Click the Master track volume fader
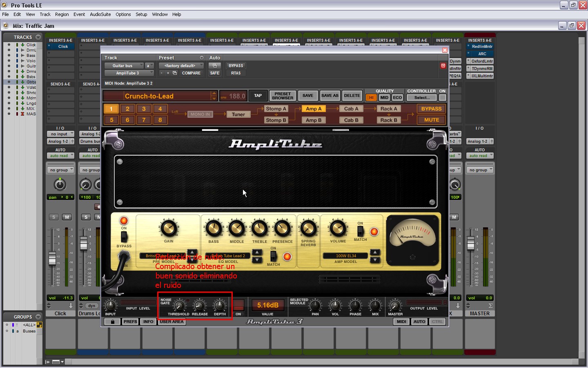 [471, 245]
